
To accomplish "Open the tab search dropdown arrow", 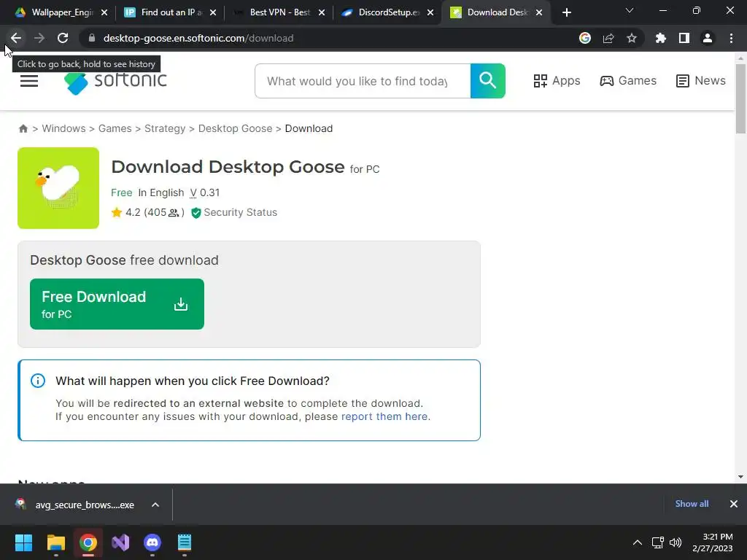I will coord(630,10).
